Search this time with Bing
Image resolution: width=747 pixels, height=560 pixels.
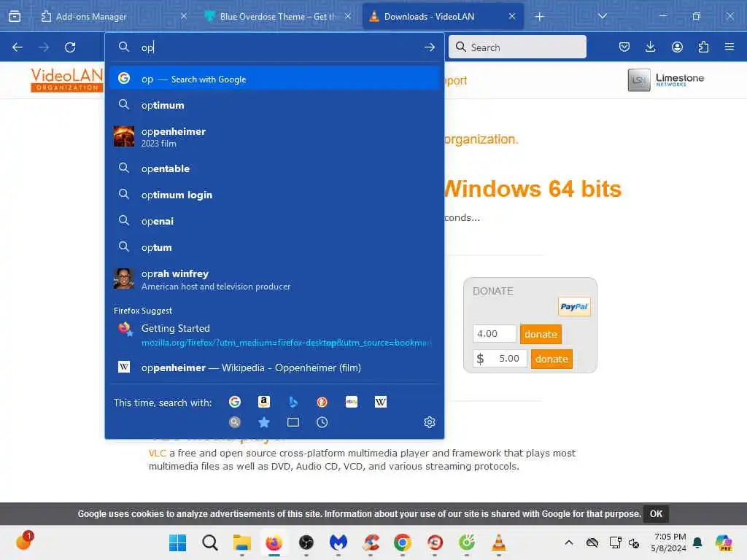coord(293,402)
